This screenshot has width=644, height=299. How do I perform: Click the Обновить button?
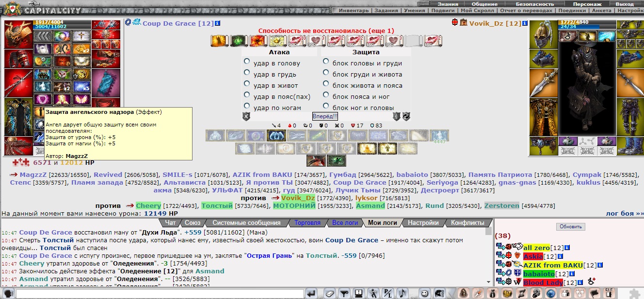(570, 227)
